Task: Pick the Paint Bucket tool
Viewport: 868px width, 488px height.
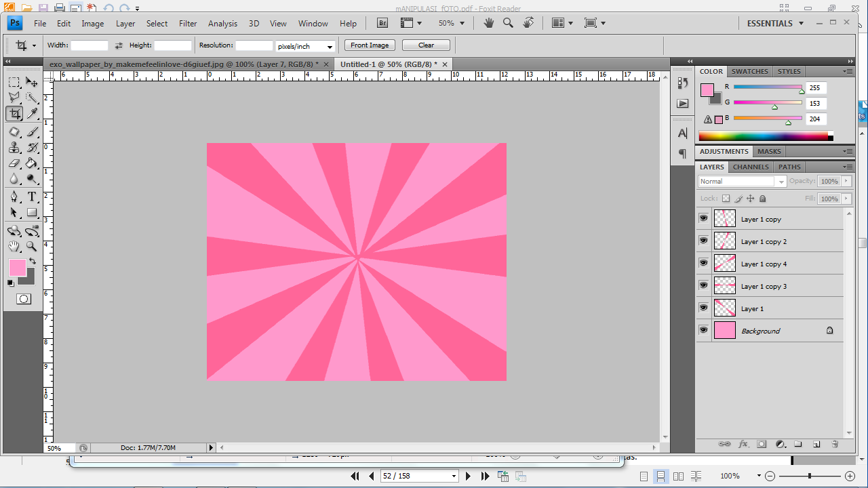Action: click(32, 163)
